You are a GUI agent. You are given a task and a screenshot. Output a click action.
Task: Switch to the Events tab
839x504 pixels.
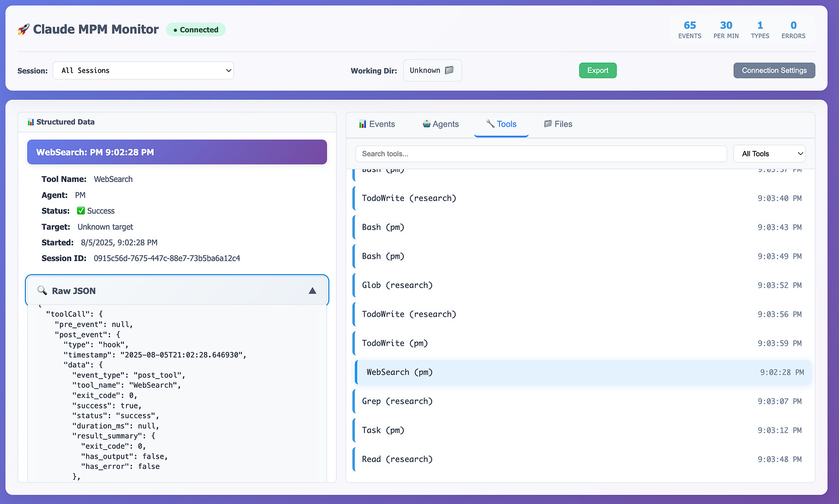coord(376,124)
